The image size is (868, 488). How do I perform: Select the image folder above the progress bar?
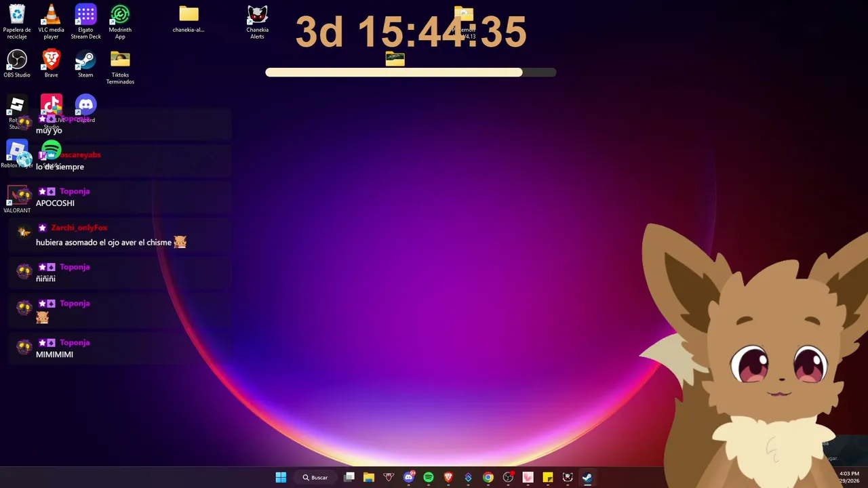[x=395, y=59]
